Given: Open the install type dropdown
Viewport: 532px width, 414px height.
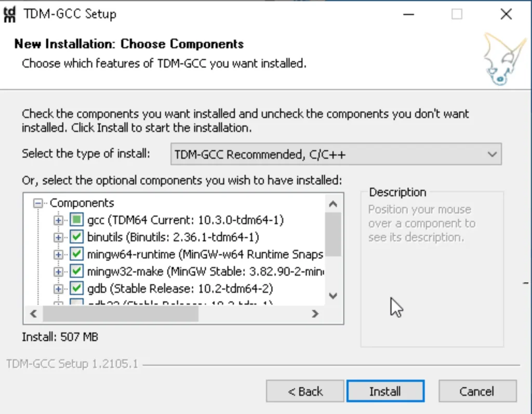Looking at the screenshot, I should pos(336,154).
